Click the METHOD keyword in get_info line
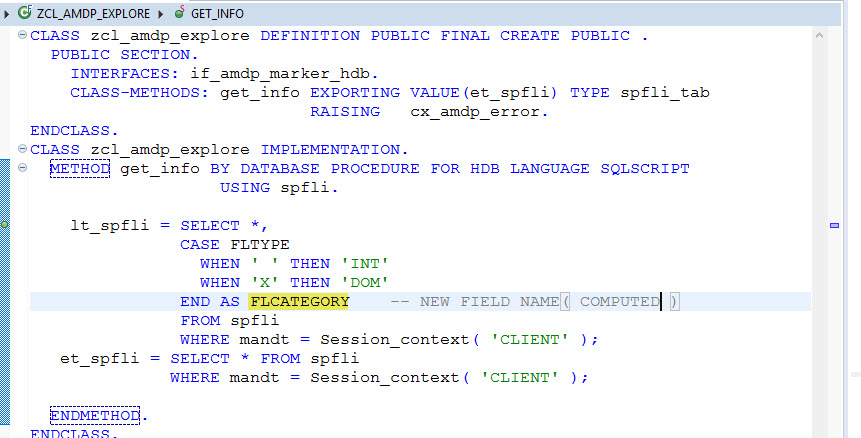The width and height of the screenshot is (861, 438). 80,169
